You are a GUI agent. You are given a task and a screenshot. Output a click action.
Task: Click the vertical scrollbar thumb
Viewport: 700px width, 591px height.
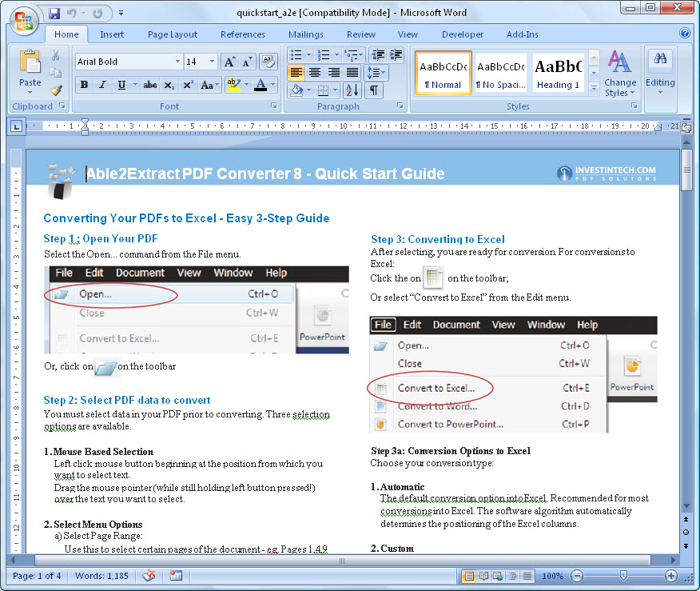pos(686,170)
